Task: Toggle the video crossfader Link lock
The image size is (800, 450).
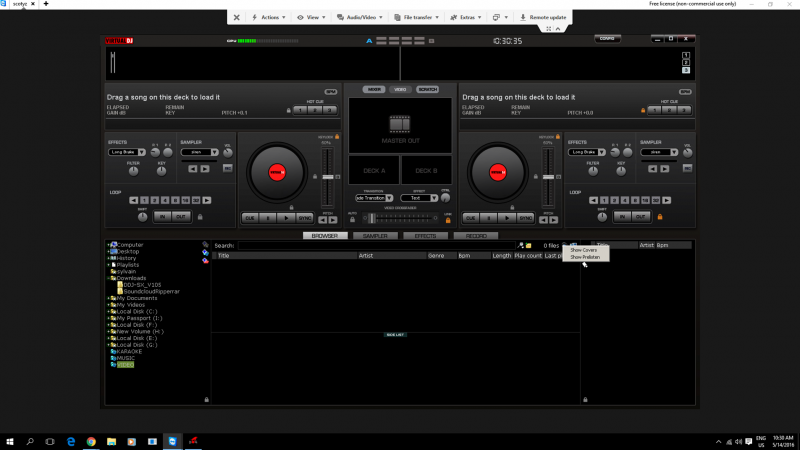Action: 448,220
